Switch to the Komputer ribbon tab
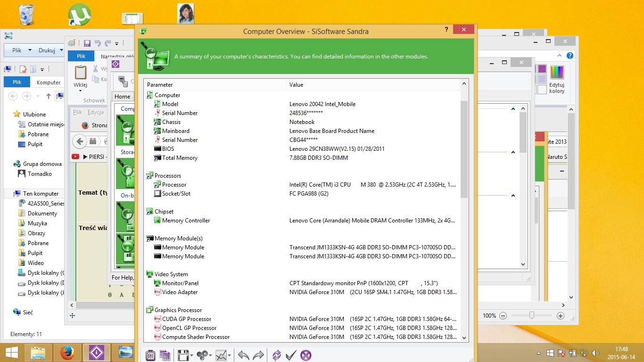This screenshot has width=644, height=362. click(x=49, y=82)
